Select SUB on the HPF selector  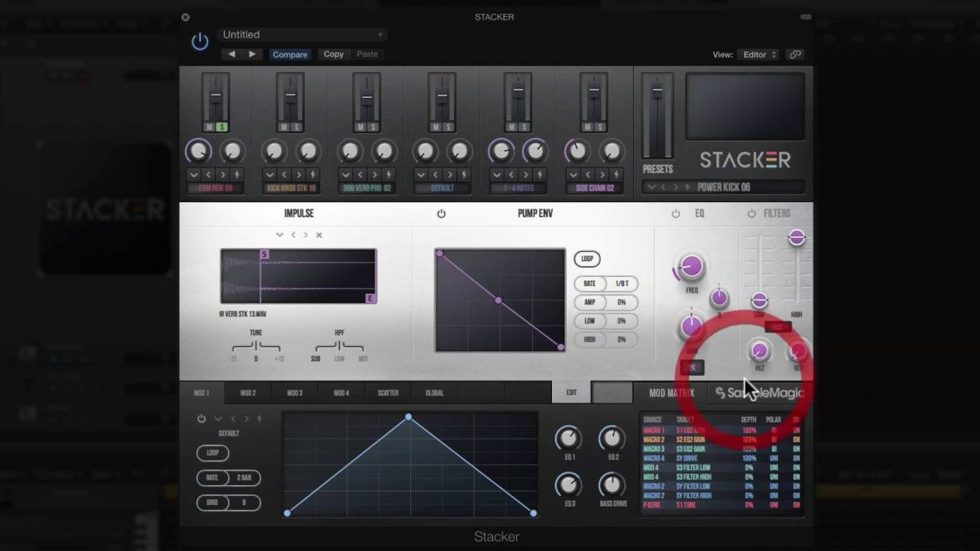tap(315, 359)
